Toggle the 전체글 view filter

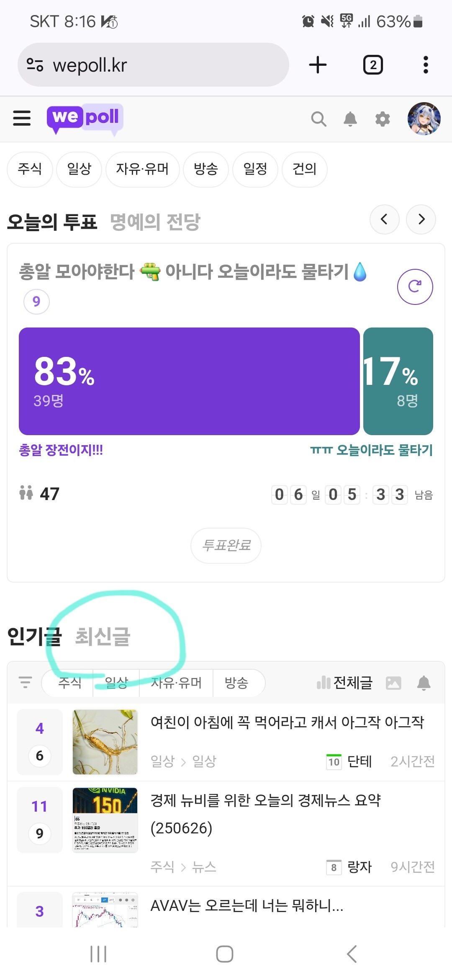click(x=345, y=683)
